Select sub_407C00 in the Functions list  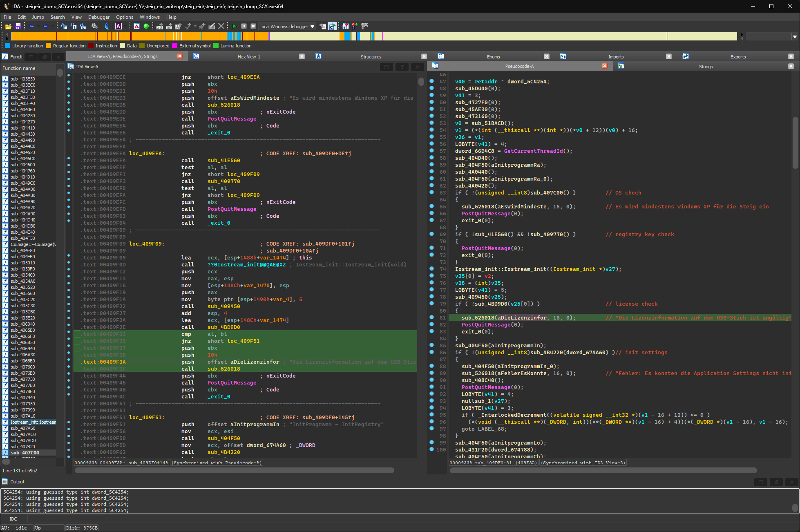25,453
